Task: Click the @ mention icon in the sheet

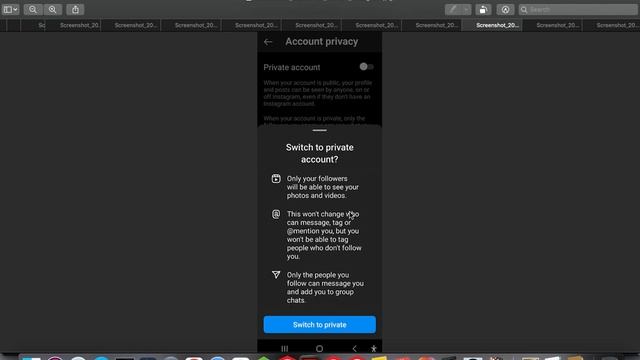Action: tap(276, 214)
